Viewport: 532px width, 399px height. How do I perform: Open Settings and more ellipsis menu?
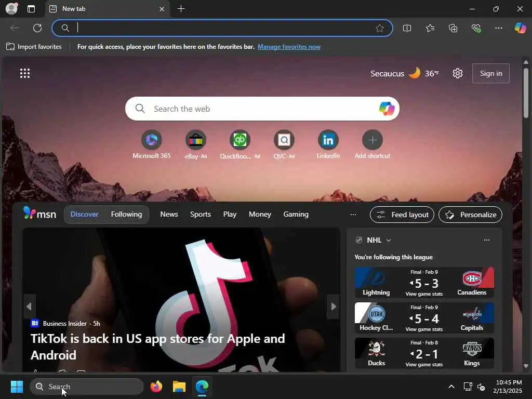click(498, 28)
